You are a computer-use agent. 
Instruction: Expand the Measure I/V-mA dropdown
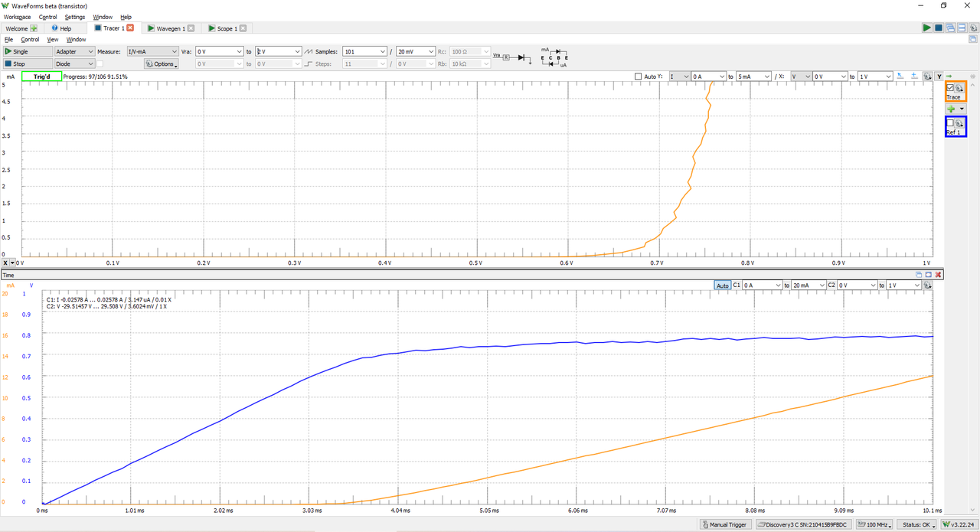click(152, 51)
